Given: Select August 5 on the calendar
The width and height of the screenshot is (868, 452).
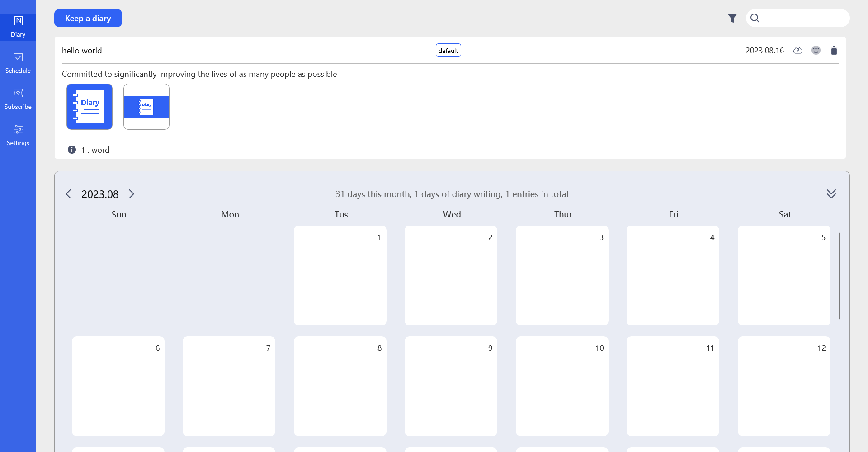Looking at the screenshot, I should (784, 275).
